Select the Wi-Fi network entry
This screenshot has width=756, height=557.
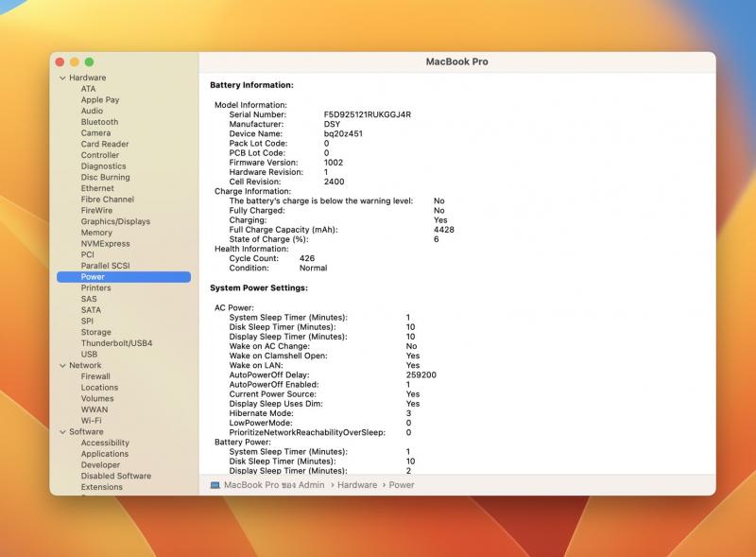91,421
